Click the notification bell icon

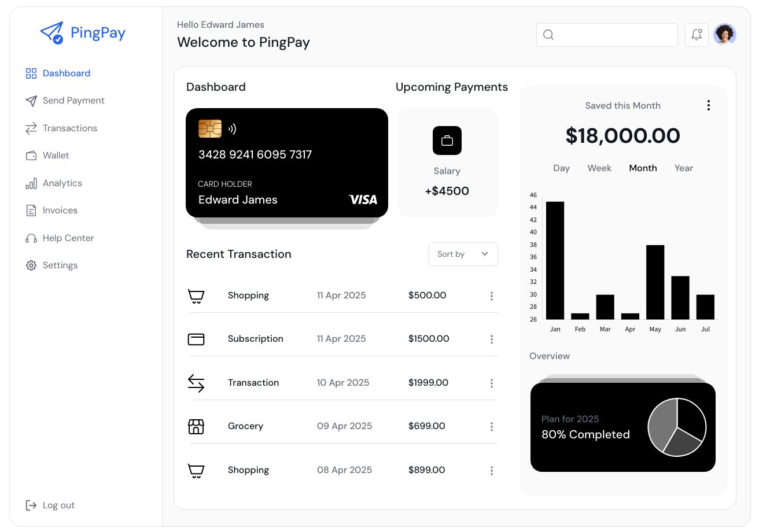point(697,35)
